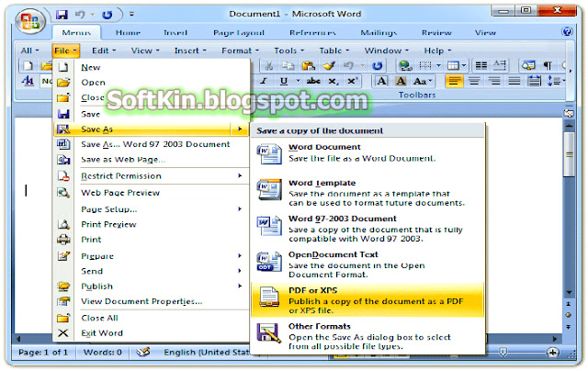The image size is (588, 371).
Task: Click the Words: 0 status bar entry
Action: pyautogui.click(x=102, y=353)
